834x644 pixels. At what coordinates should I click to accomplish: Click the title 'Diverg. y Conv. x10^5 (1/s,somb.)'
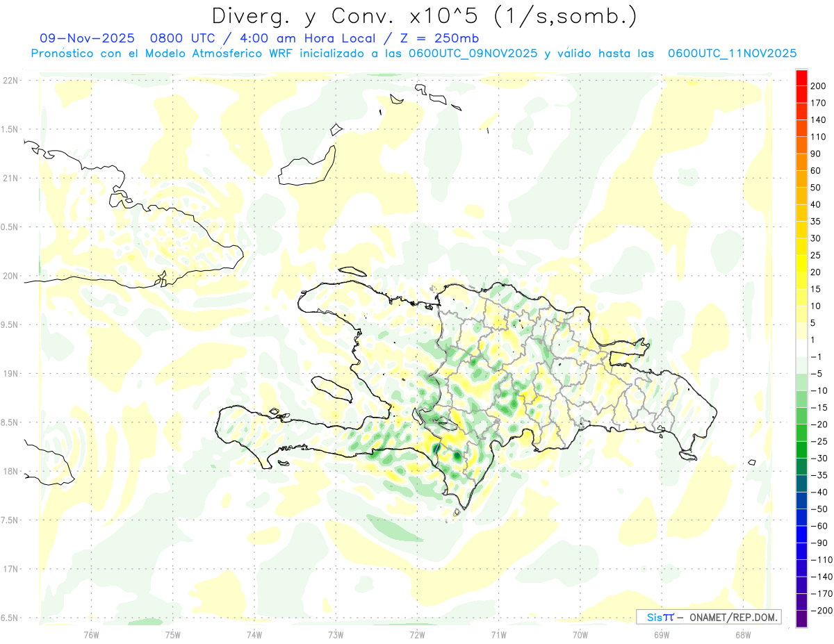coord(424,15)
